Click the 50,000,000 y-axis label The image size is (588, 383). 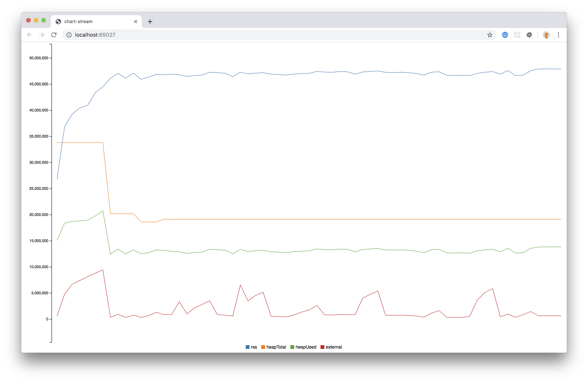pos(39,58)
